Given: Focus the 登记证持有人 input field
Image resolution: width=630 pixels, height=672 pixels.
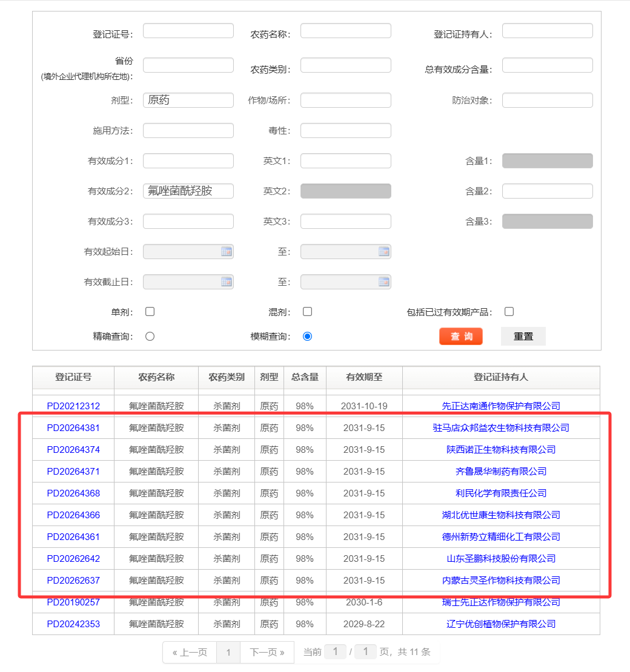Looking at the screenshot, I should tap(547, 31).
